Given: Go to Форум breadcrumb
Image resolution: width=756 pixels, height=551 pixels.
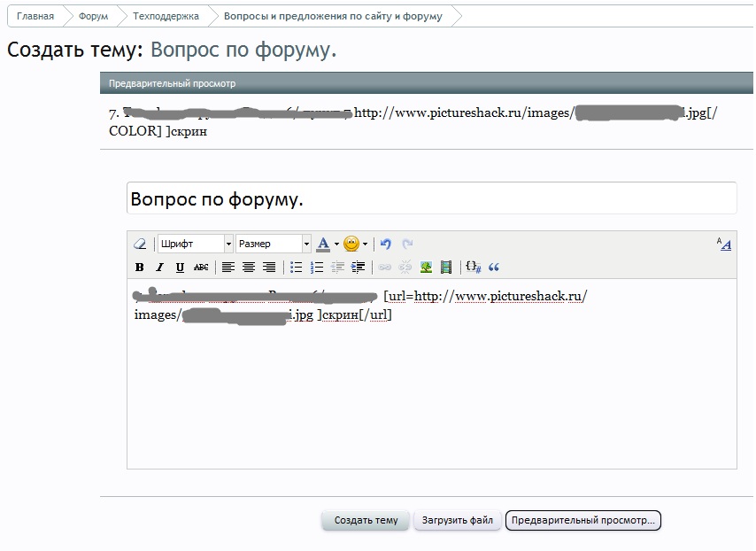Looking at the screenshot, I should click(x=93, y=16).
